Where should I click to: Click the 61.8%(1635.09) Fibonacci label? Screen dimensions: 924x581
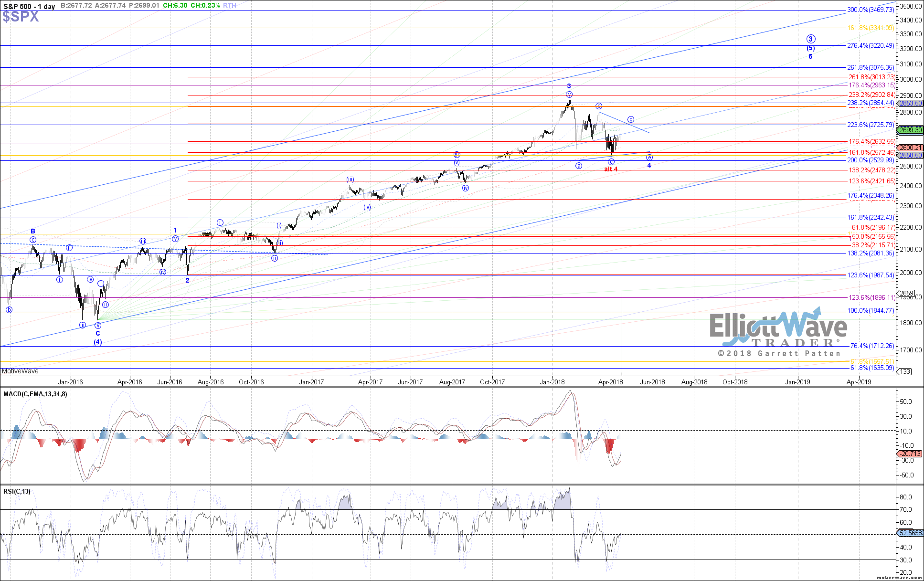click(x=872, y=368)
